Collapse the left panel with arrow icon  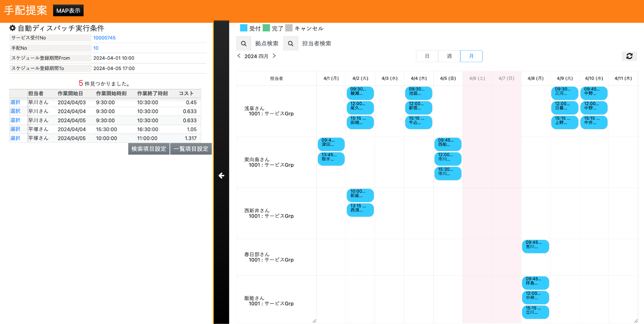tap(221, 175)
